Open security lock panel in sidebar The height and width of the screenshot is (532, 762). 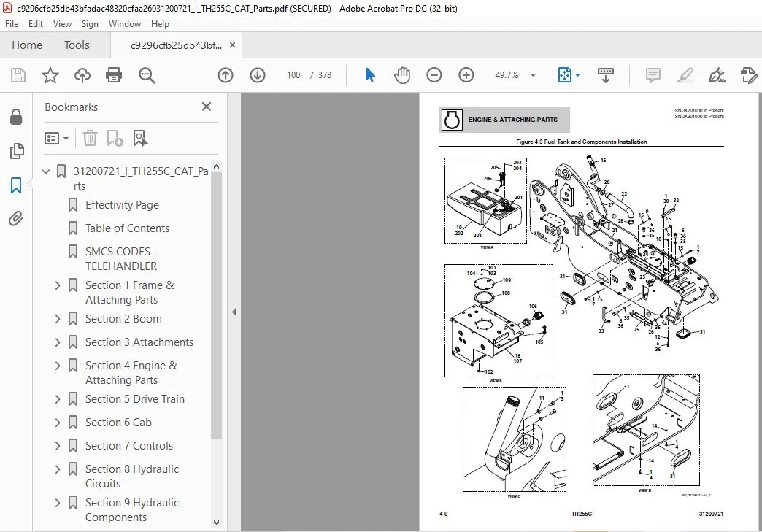coord(16,117)
